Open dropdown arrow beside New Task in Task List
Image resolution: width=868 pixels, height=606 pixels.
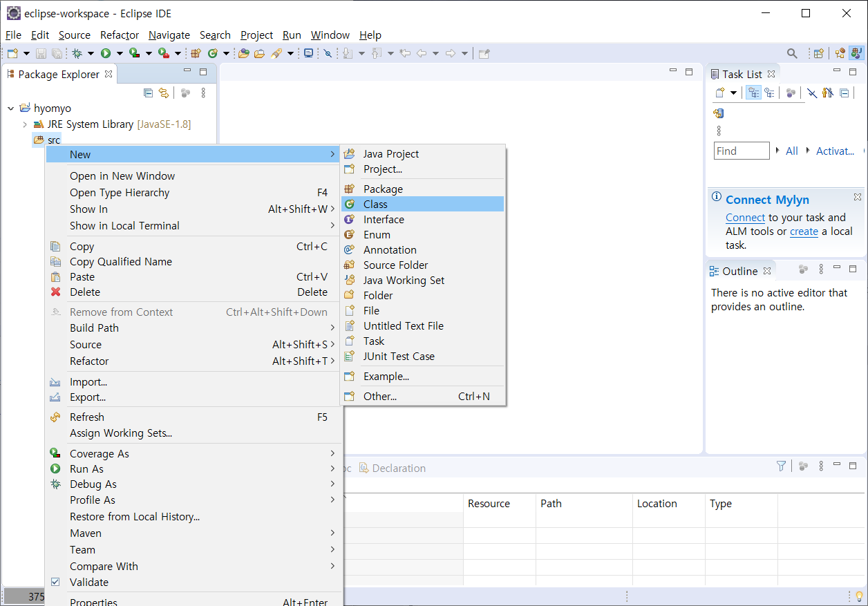click(733, 93)
